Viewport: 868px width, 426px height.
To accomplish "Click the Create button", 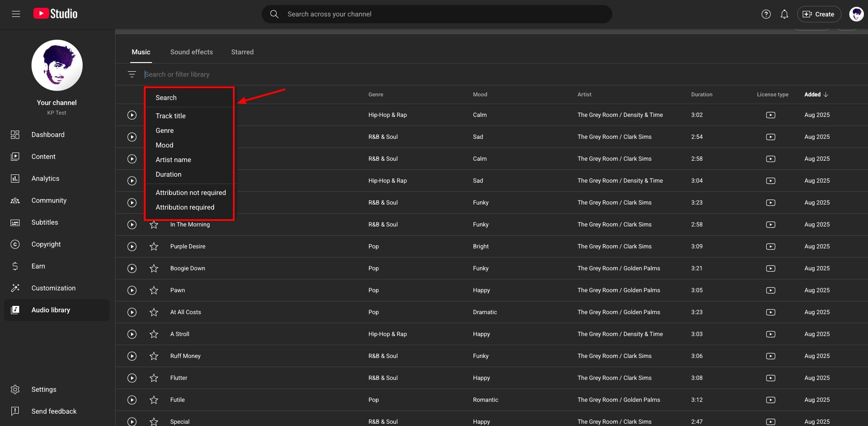I will pos(819,14).
